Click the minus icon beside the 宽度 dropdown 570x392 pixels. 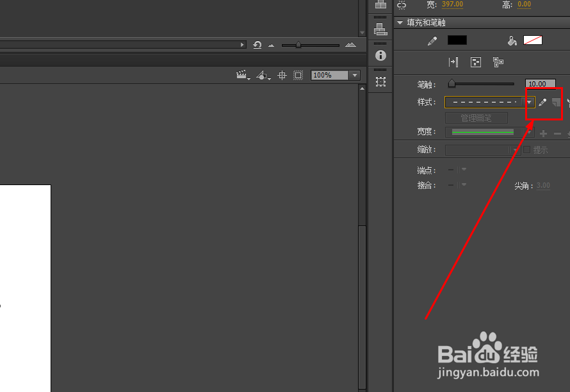coord(557,133)
